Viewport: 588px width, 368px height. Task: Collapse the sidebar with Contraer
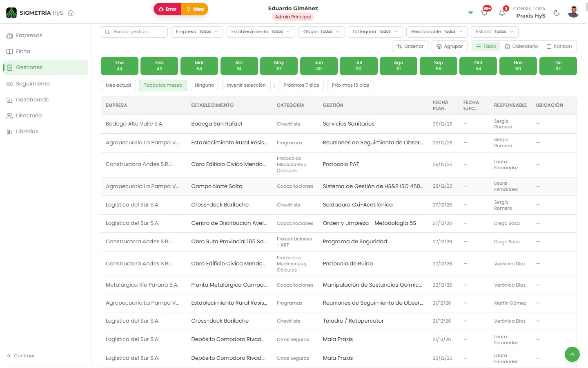[21, 356]
